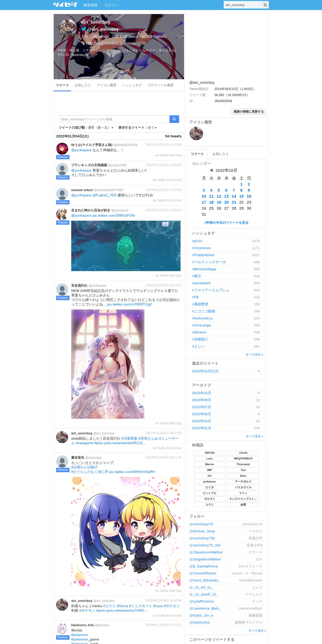Screen dimensions: 322x644
Task: Click the Twilog logo in header
Action: 65,5
